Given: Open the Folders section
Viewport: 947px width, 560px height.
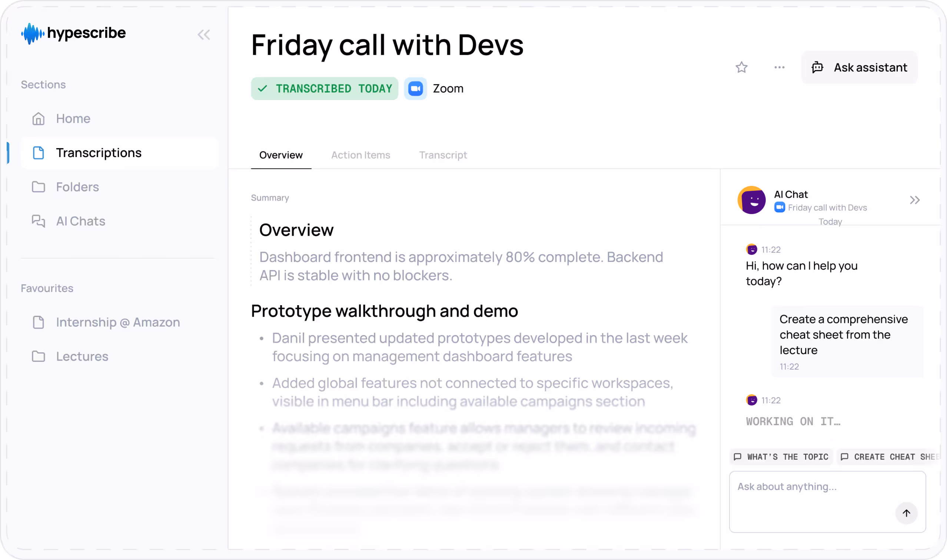Looking at the screenshot, I should (x=77, y=187).
